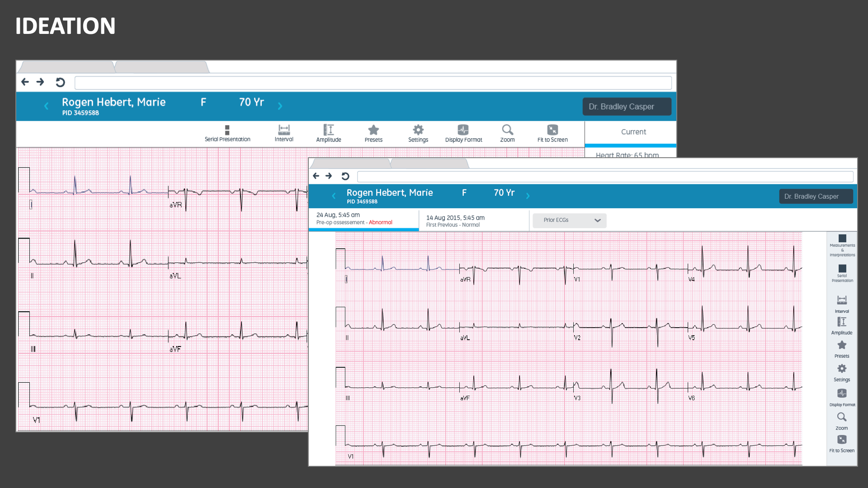This screenshot has height=488, width=868.
Task: Select Amplitude tool in back window toolbar
Action: (x=329, y=134)
